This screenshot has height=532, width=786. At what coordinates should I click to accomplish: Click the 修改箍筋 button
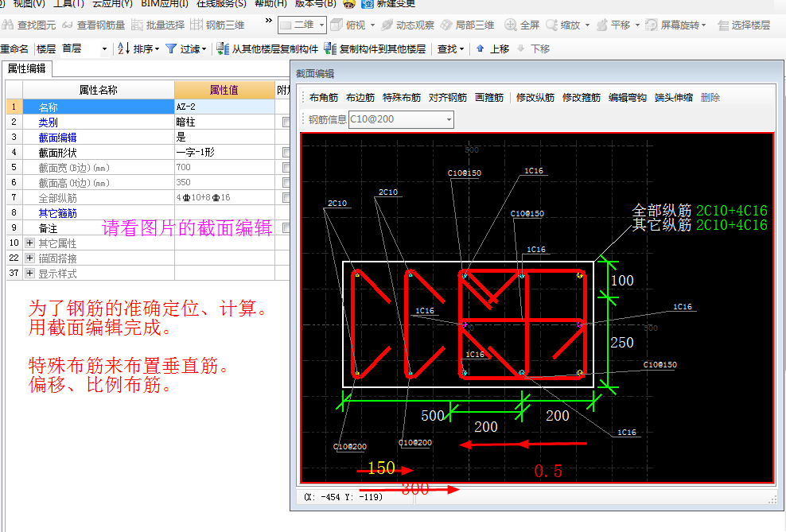581,98
